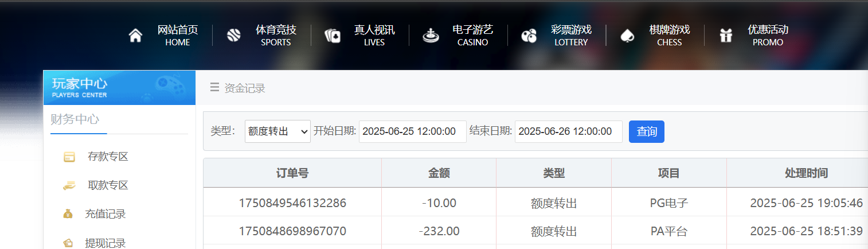Select the 财务中心 section tab
Image resolution: width=868 pixels, height=249 pixels.
(x=75, y=119)
